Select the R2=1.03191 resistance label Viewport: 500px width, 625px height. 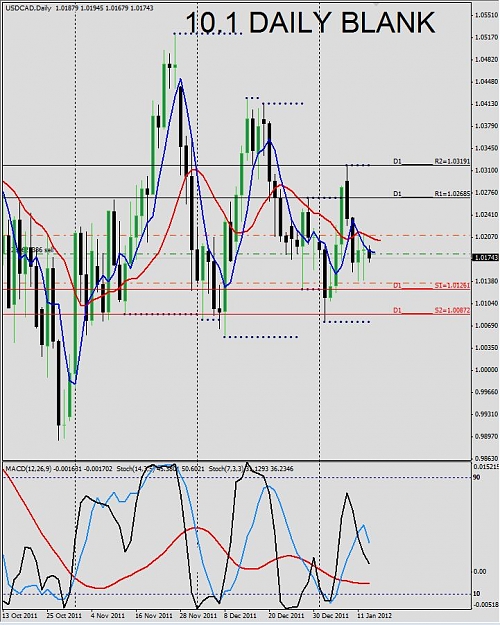452,161
